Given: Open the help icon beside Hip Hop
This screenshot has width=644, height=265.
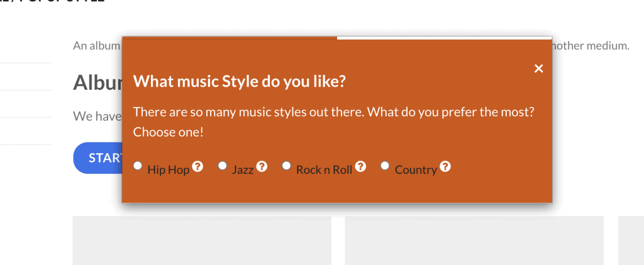Looking at the screenshot, I should (x=197, y=166).
